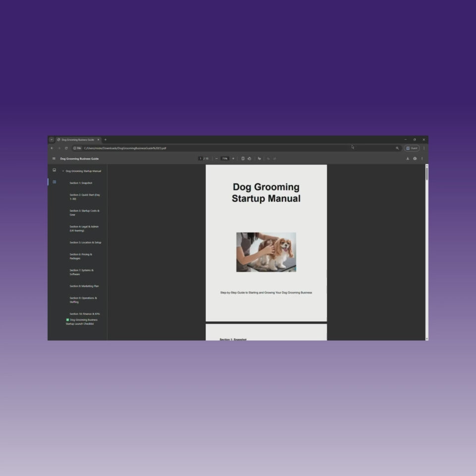Open the site information via the File badge

(x=79, y=148)
